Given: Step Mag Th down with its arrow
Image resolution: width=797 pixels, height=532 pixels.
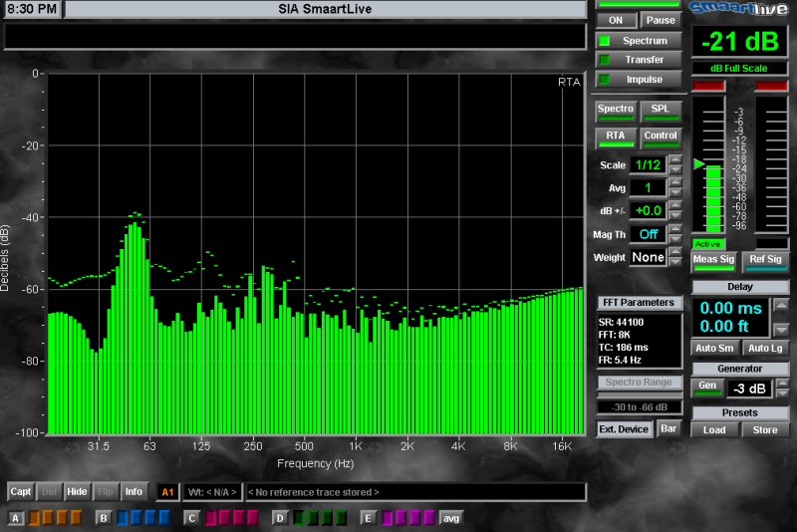Looking at the screenshot, I should coord(675,239).
